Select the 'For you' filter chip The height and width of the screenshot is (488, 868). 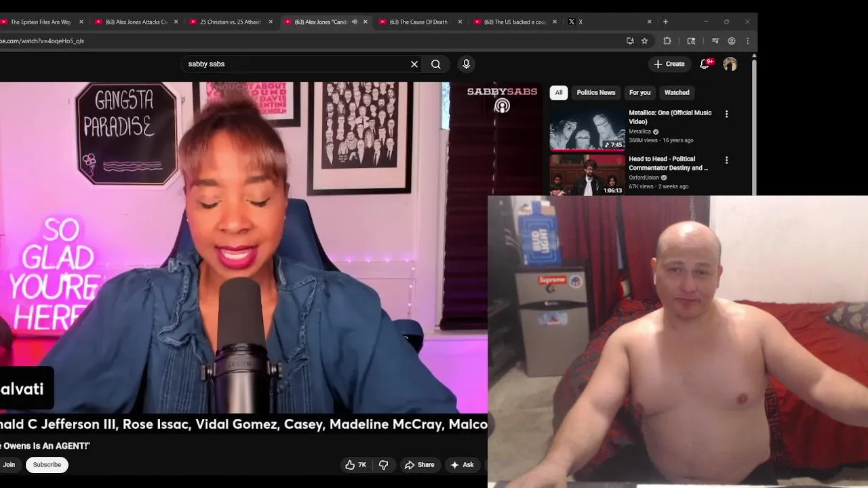[639, 92]
